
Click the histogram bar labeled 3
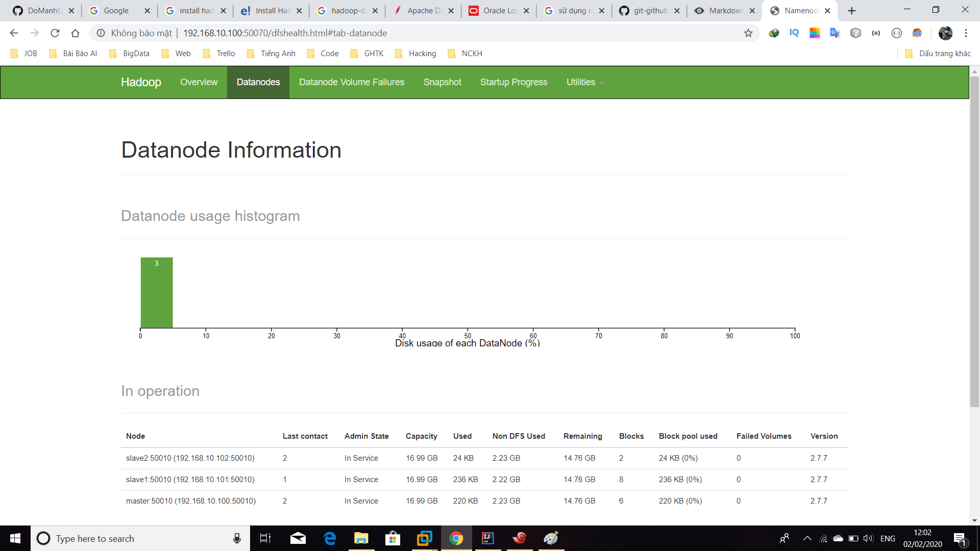point(157,292)
